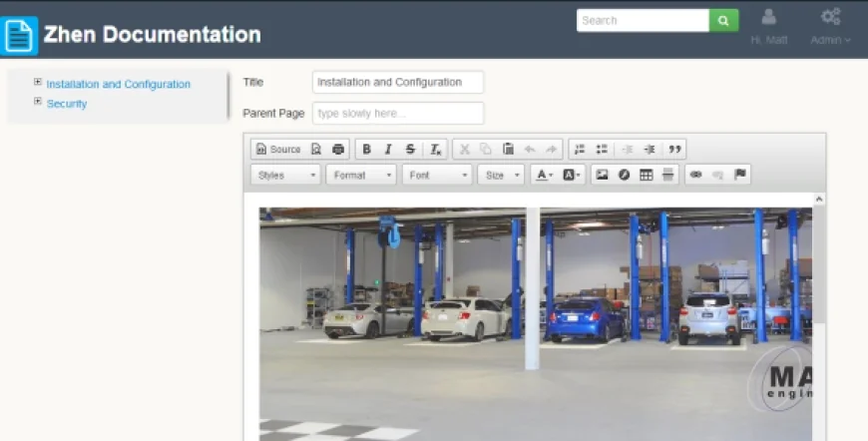Insert a table into the page
Image resolution: width=868 pixels, height=441 pixels.
[646, 175]
